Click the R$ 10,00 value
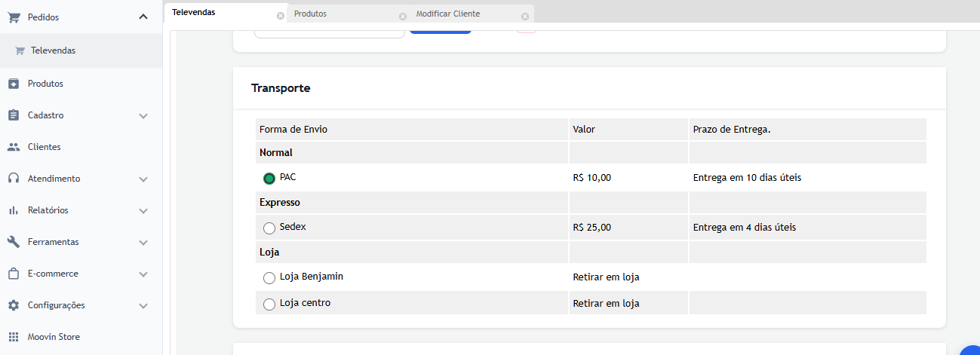The width and height of the screenshot is (980, 355). 592,179
